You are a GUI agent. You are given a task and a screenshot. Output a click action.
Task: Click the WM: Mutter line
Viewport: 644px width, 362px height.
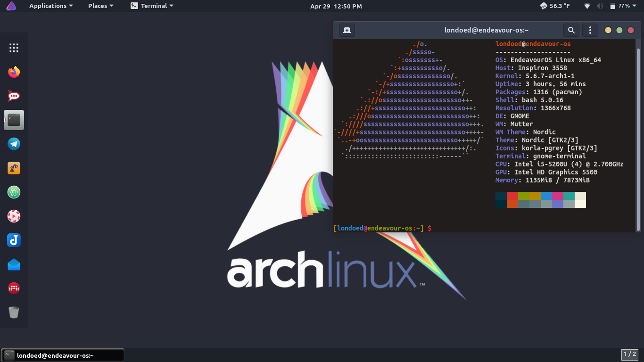[x=514, y=124]
